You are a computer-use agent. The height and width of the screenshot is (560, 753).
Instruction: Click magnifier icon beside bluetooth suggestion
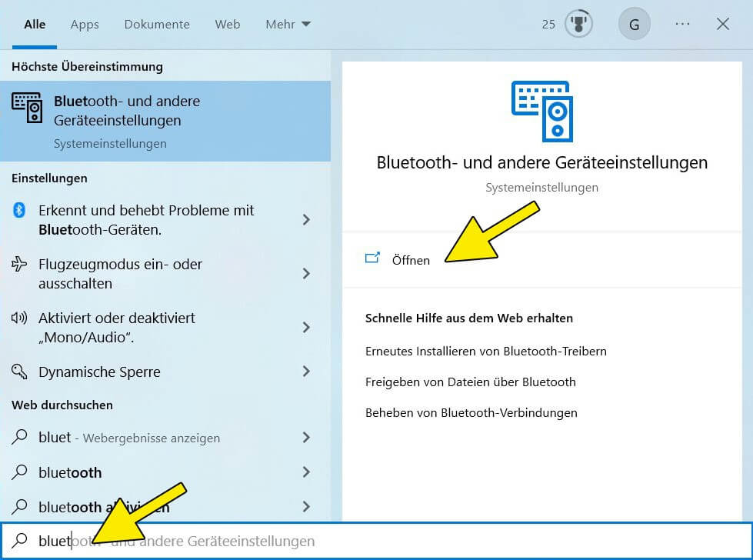coord(19,472)
